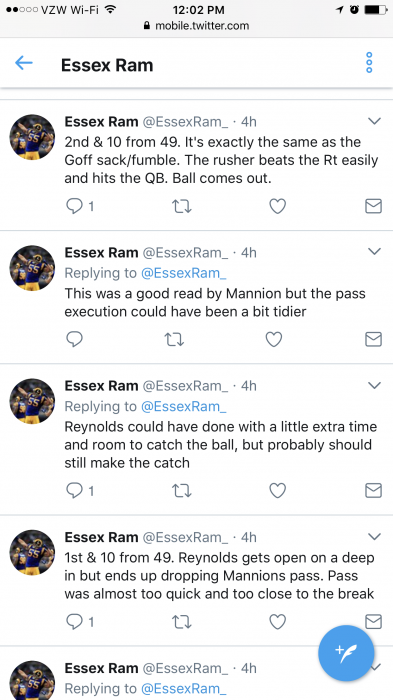The image size is (393, 700).
Task: Retweet the '1st & 10 from 49' tweet
Action: [x=182, y=621]
